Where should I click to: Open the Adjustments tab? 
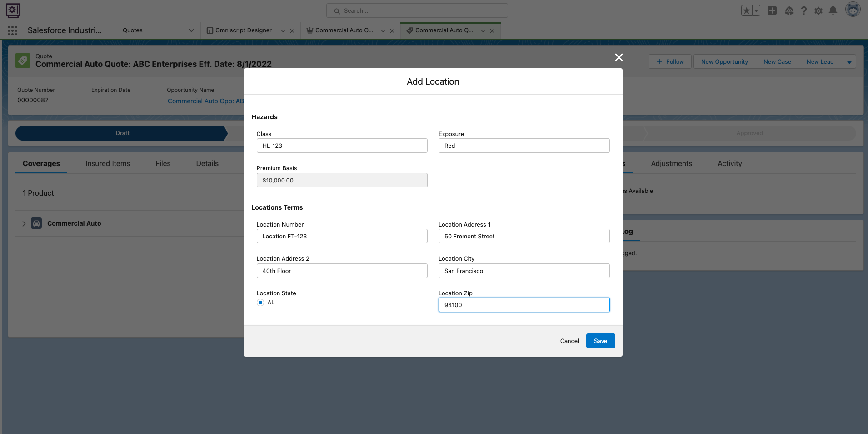pyautogui.click(x=672, y=164)
